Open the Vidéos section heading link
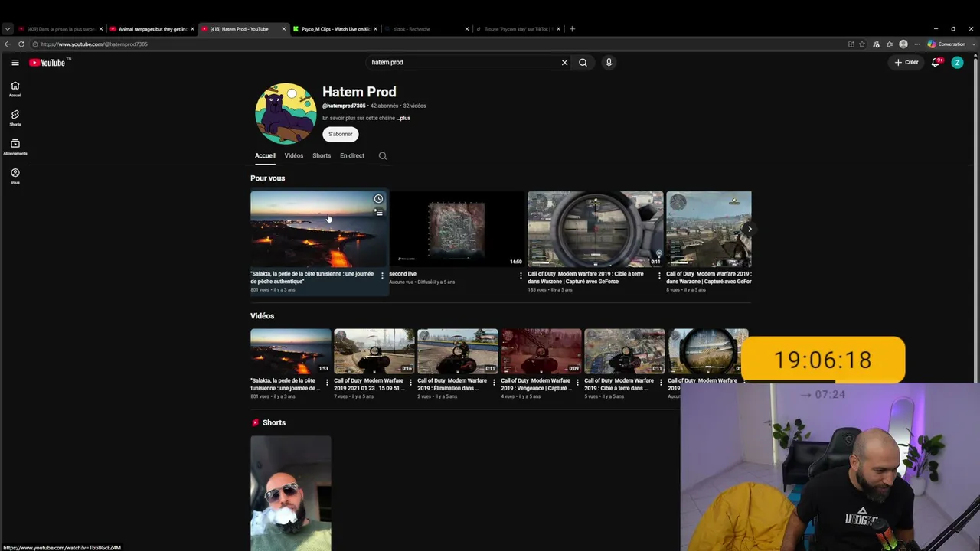 pyautogui.click(x=262, y=316)
